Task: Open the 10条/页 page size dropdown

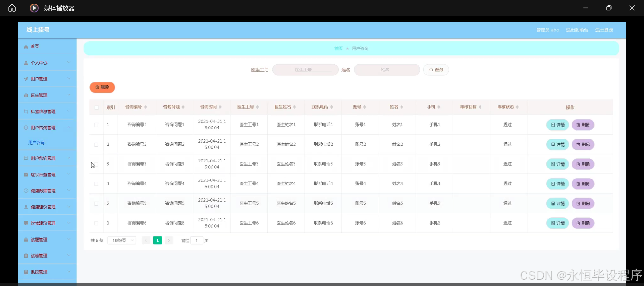Action: point(122,240)
